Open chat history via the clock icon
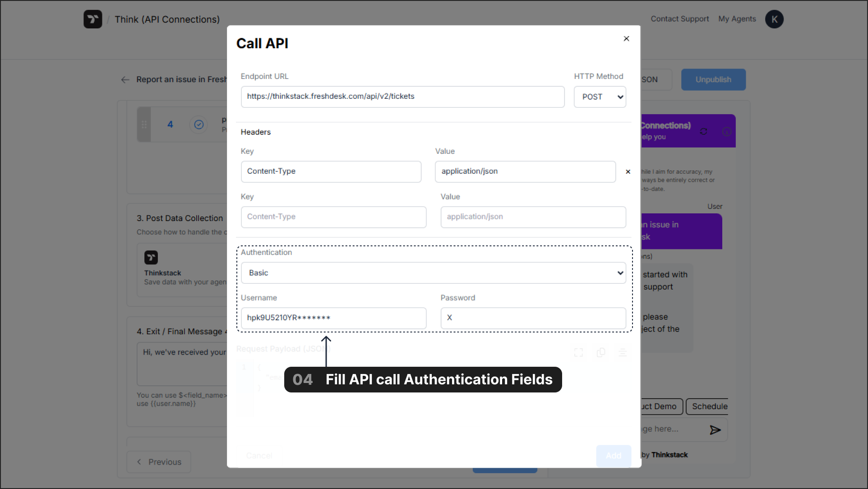 (726, 131)
